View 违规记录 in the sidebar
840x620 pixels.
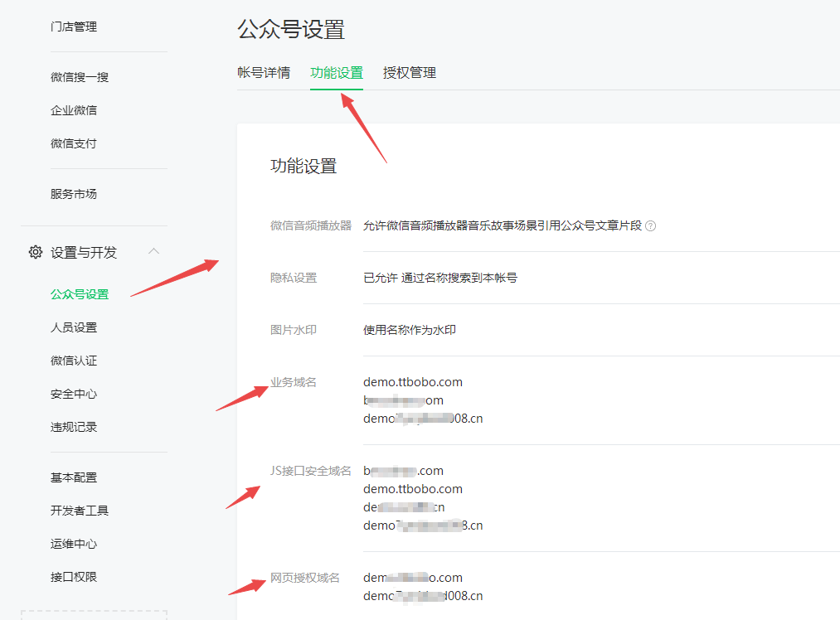click(74, 427)
